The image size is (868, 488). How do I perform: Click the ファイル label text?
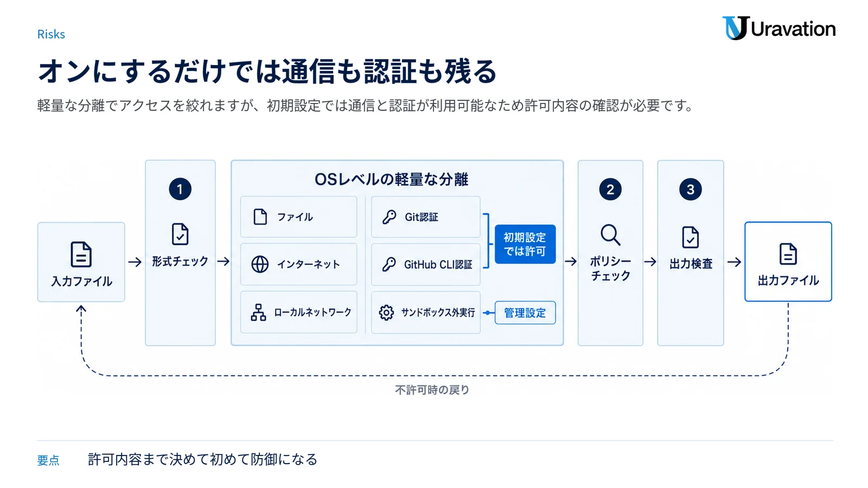[x=295, y=217]
